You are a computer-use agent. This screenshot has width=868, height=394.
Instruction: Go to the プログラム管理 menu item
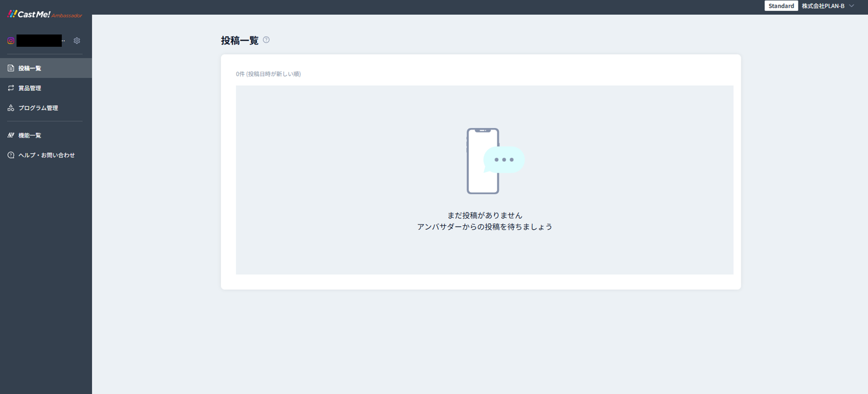(38, 108)
